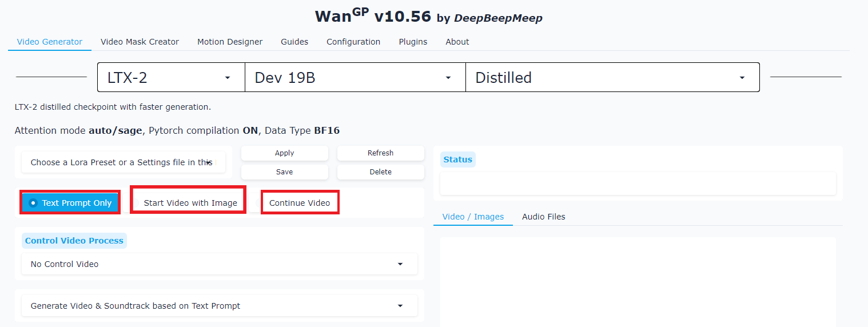Select the Text Prompt Only radio option
The width and height of the screenshot is (868, 327).
pyautogui.click(x=70, y=203)
